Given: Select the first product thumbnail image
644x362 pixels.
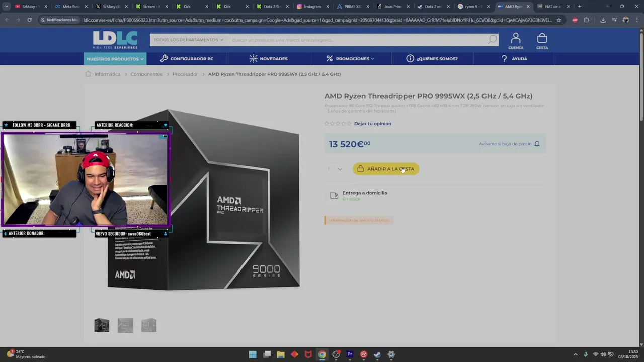Looking at the screenshot, I should pos(102,325).
